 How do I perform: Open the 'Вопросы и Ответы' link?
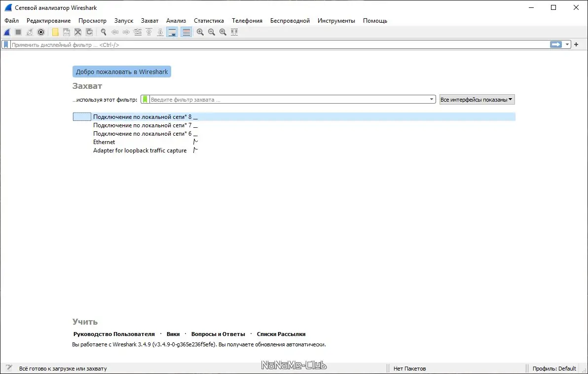click(x=218, y=334)
